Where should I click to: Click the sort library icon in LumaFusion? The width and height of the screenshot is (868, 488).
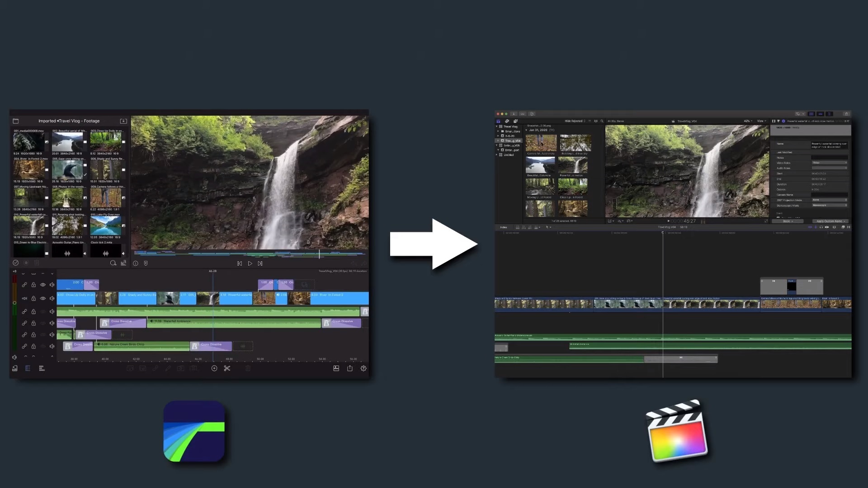click(x=123, y=263)
